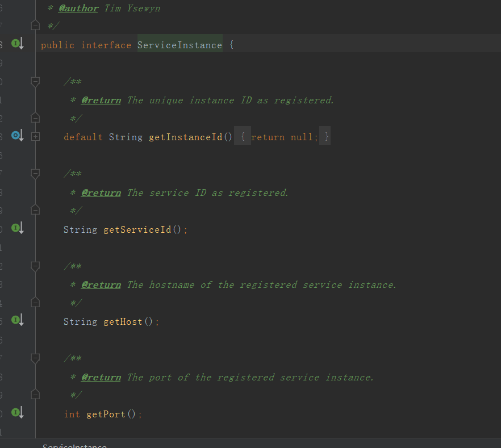501x448 pixels.
Task: Click implementations gutter icon beside ServiceInstance interface
Action: [17, 44]
